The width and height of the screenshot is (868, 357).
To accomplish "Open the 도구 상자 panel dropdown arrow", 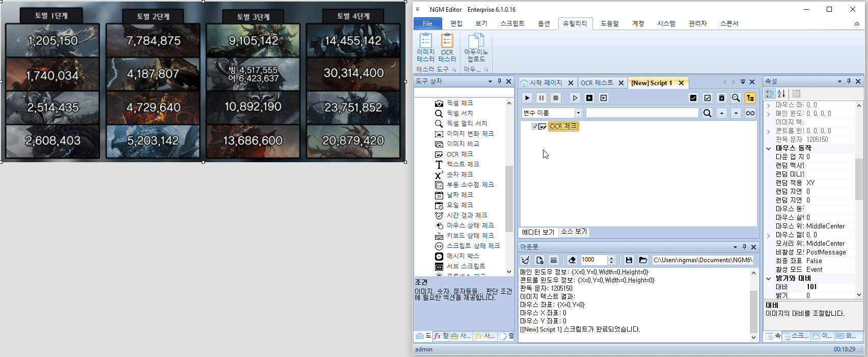I will coord(490,82).
